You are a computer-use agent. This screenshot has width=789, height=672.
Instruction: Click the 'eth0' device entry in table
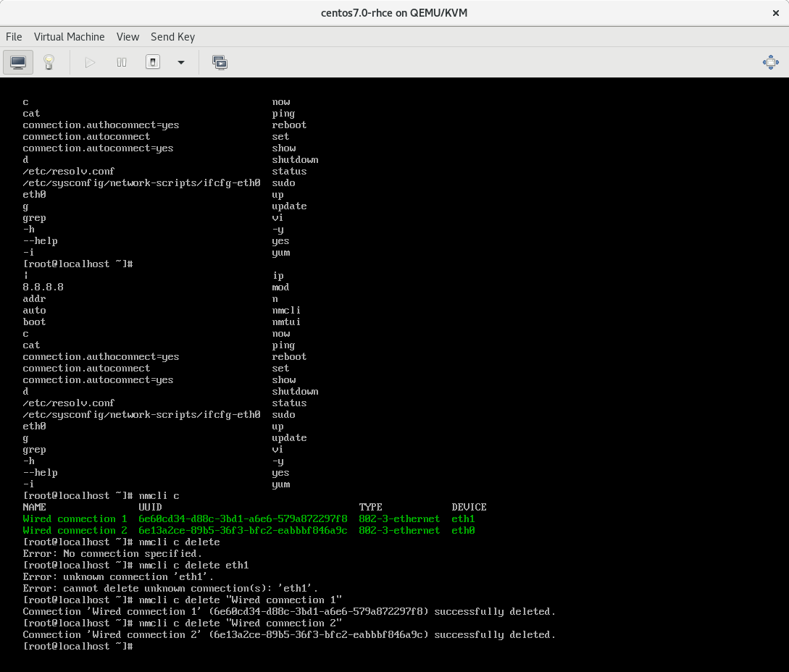(463, 530)
